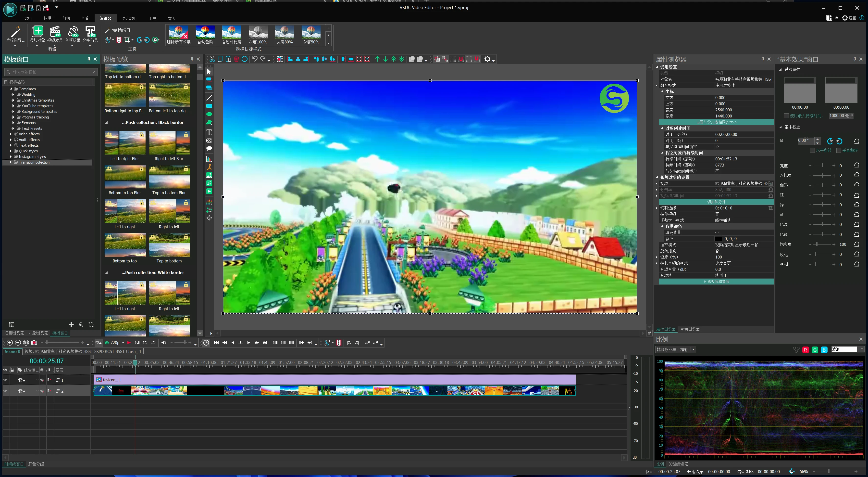This screenshot has width=868, height=477.
Task: Click the template search field
Action: coord(51,72)
